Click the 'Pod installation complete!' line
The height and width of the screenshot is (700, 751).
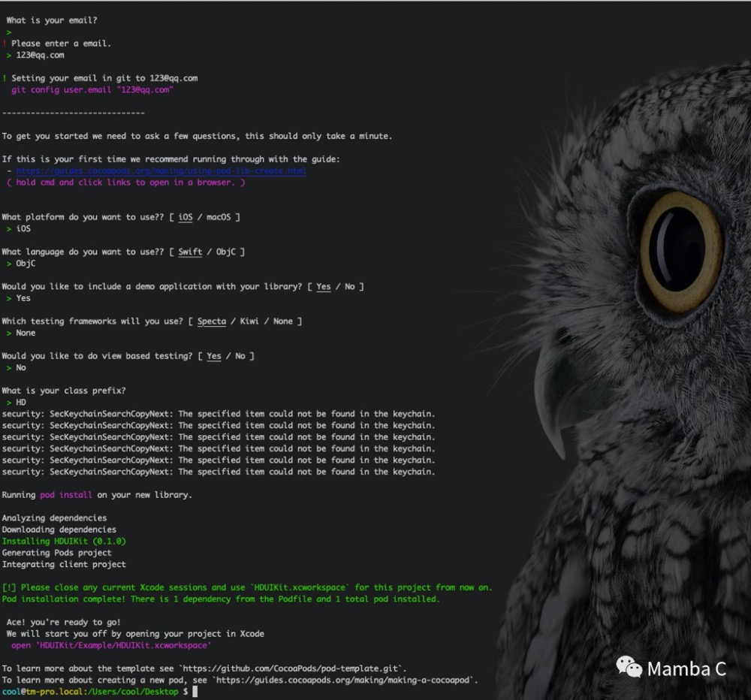pos(221,599)
